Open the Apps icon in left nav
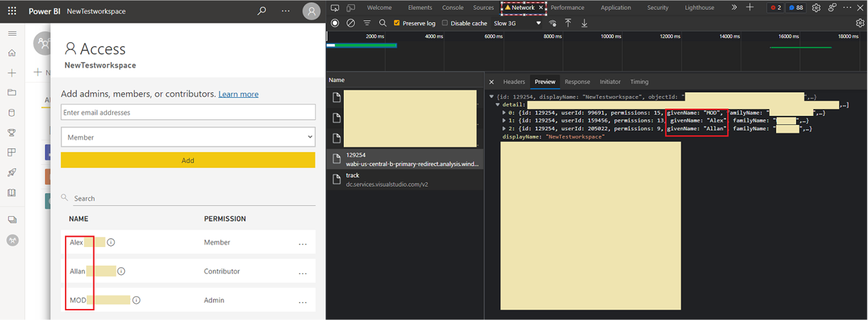Screen dimensions: 868x320 coord(11,152)
